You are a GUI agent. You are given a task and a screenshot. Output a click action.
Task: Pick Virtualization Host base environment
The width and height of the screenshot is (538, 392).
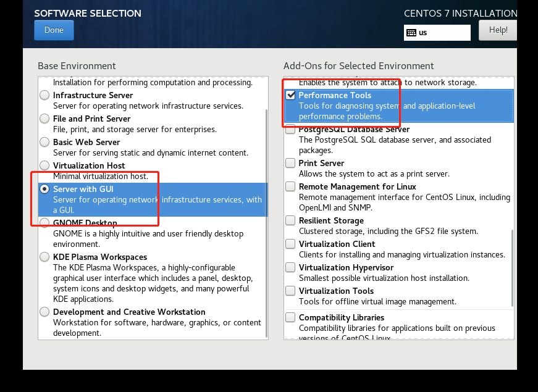pos(44,165)
